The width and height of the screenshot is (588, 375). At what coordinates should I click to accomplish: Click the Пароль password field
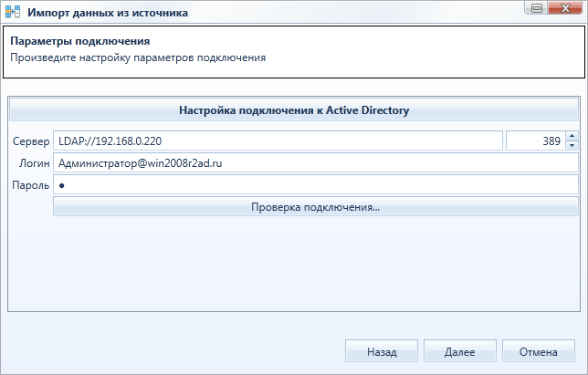pos(316,184)
